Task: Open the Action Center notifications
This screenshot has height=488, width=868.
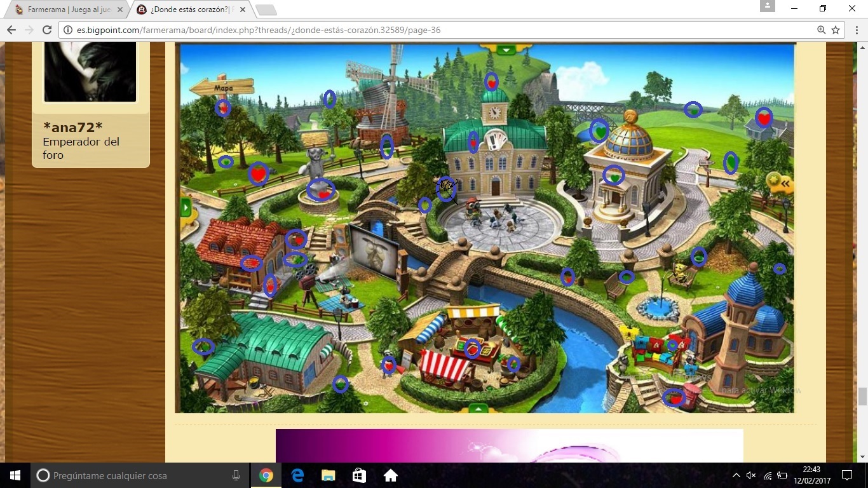Action: [847, 475]
